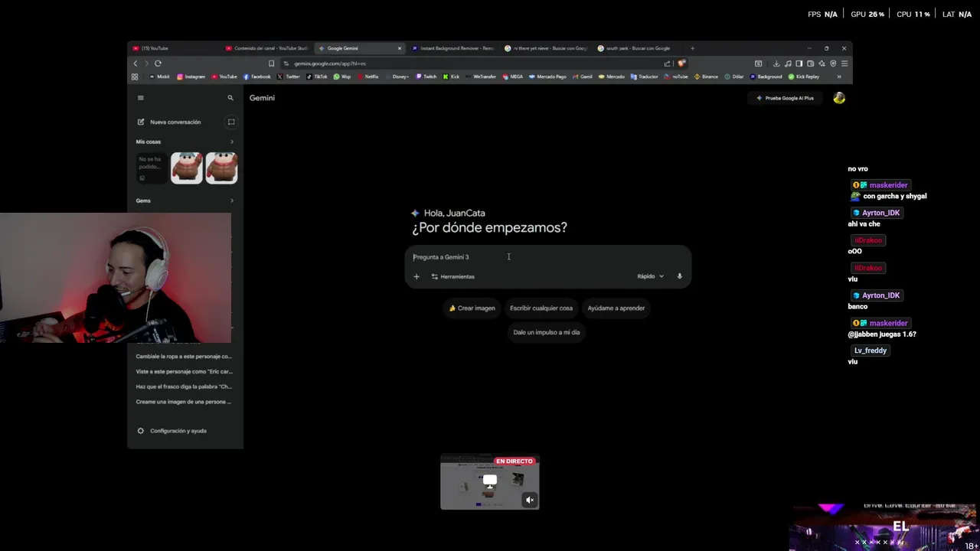
Task: Show more bookmarks with the overflow chevron
Action: click(x=839, y=77)
